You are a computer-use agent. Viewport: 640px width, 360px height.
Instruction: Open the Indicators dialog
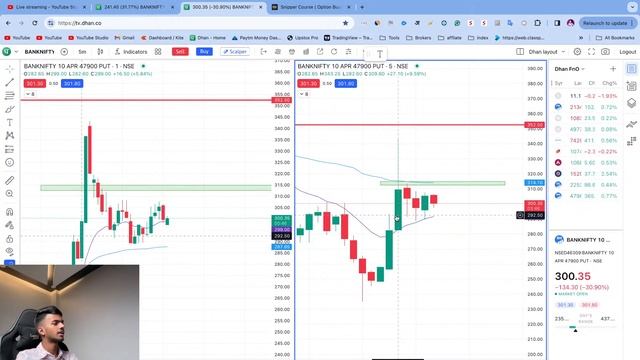click(x=131, y=52)
